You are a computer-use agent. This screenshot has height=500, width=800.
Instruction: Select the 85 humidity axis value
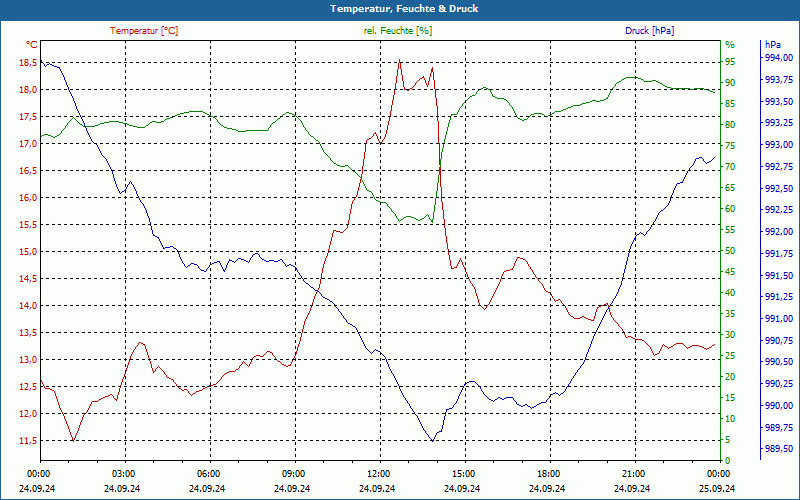(730, 104)
